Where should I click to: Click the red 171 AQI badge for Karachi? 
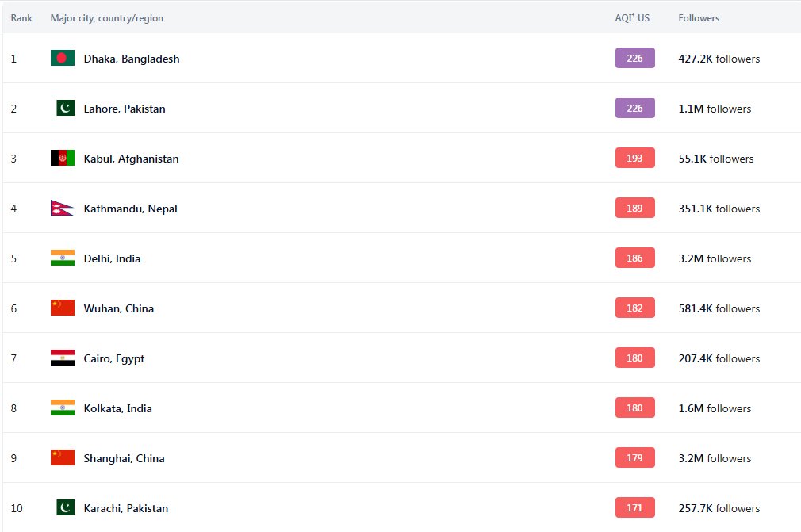click(634, 508)
